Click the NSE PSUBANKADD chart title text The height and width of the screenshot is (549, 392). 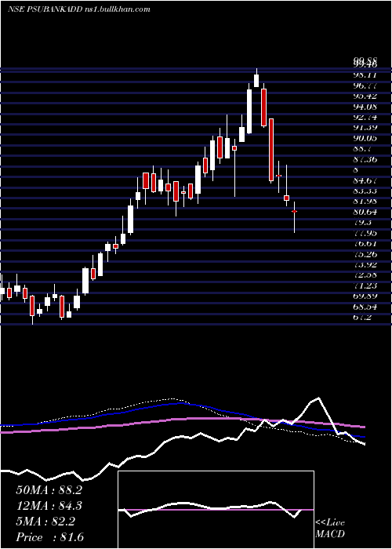[78, 9]
